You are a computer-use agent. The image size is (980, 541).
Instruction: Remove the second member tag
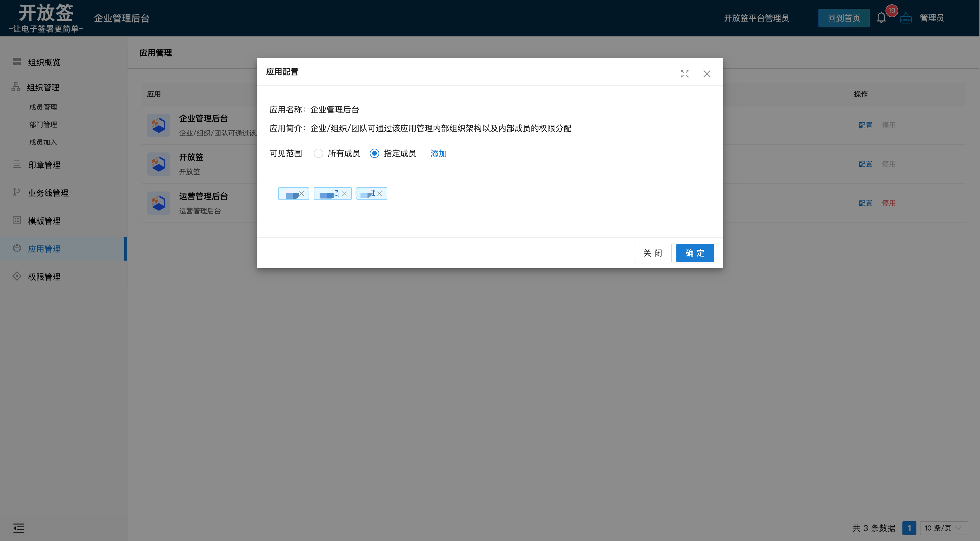(x=344, y=194)
